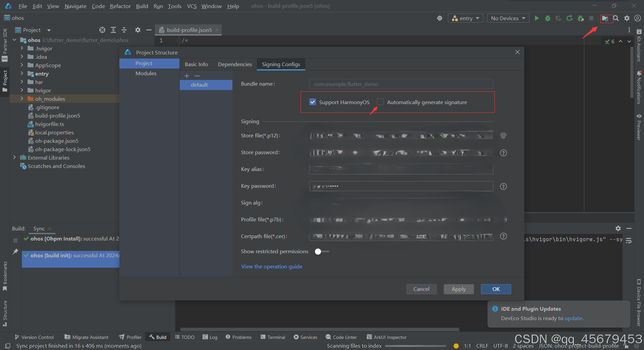Select opened file locate icon in Project panel

point(102,30)
